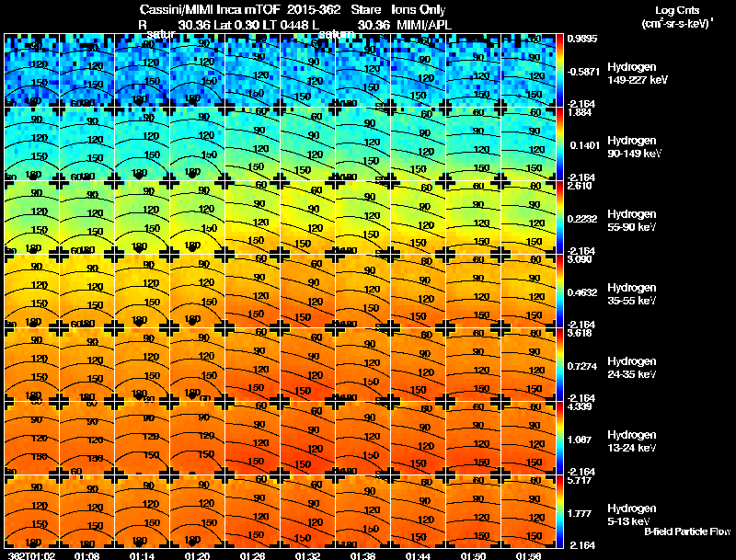Open the 5-13 keV panel in the 01:56 column
Screen dimensions: 736x560
pos(528,511)
